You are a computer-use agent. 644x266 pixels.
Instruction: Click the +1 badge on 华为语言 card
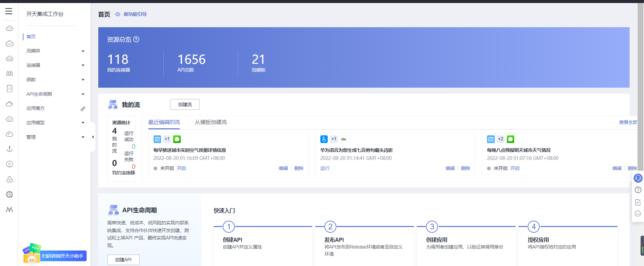tap(334, 139)
